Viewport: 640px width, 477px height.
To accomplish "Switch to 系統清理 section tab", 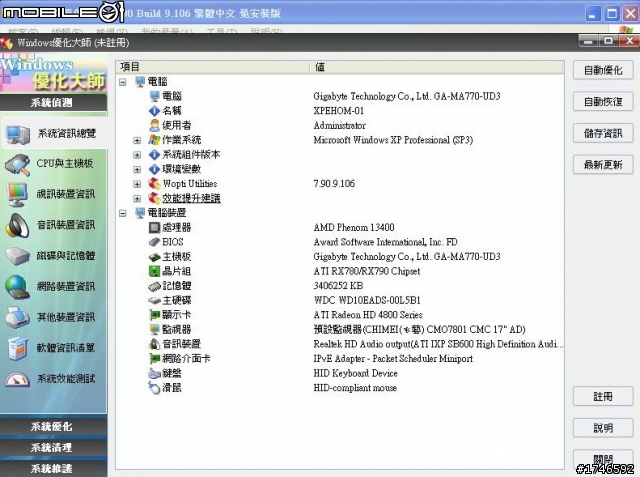I will pos(53,448).
